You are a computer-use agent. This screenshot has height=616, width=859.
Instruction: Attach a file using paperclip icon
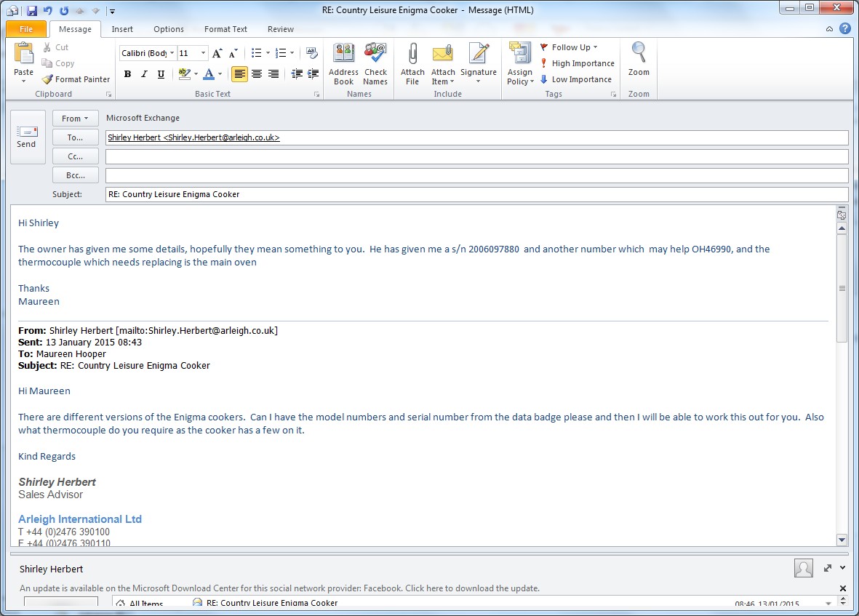click(412, 63)
